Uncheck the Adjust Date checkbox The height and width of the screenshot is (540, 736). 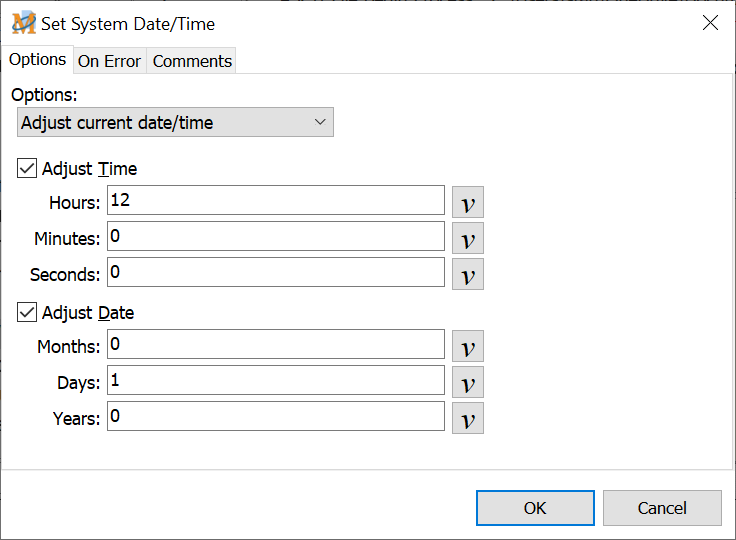(27, 313)
